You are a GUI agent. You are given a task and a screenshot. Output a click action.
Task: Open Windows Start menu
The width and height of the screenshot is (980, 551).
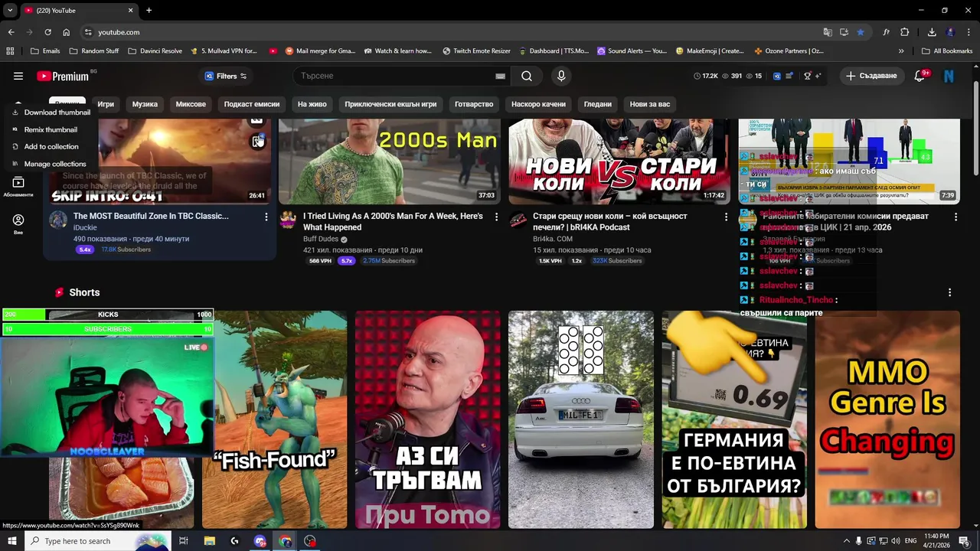[x=12, y=541]
